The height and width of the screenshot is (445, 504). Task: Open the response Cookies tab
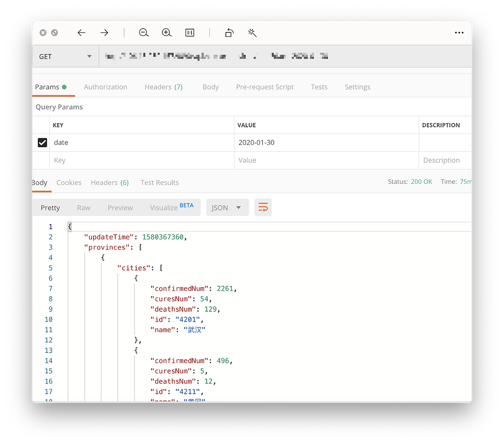[x=69, y=183]
